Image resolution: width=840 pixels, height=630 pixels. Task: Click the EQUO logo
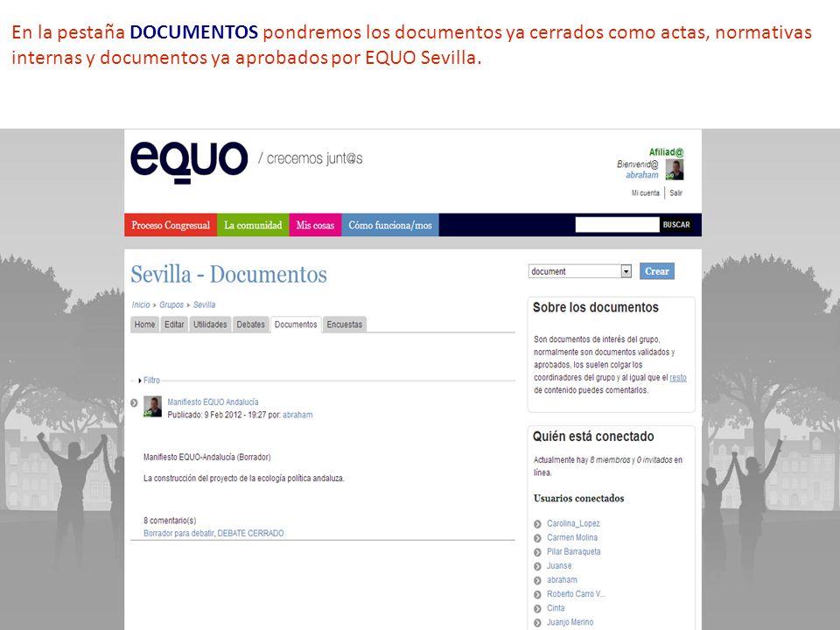(189, 162)
